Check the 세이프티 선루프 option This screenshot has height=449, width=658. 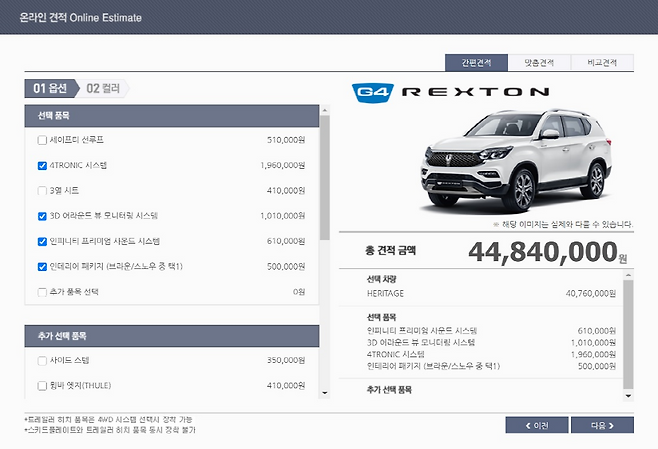(x=42, y=140)
